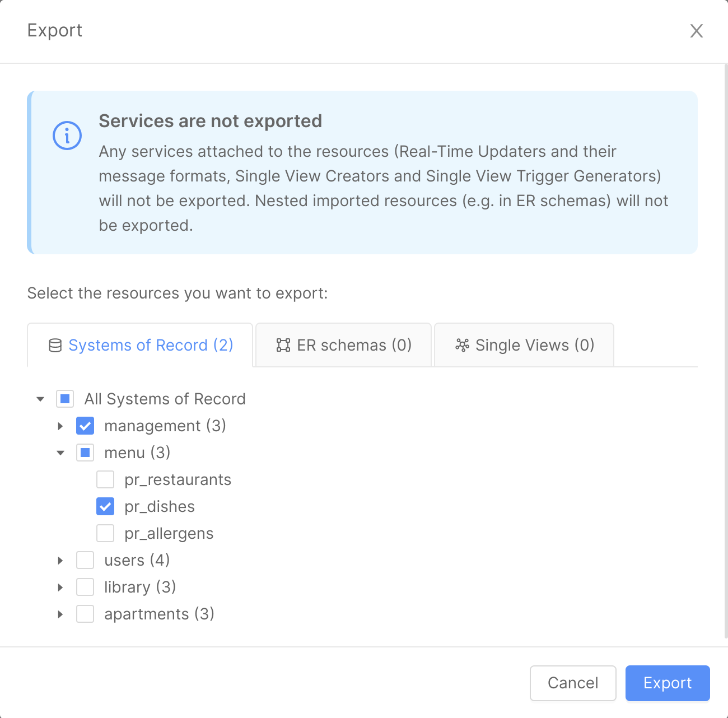The image size is (728, 718).
Task: Uncheck the management checkbox
Action: tap(85, 426)
